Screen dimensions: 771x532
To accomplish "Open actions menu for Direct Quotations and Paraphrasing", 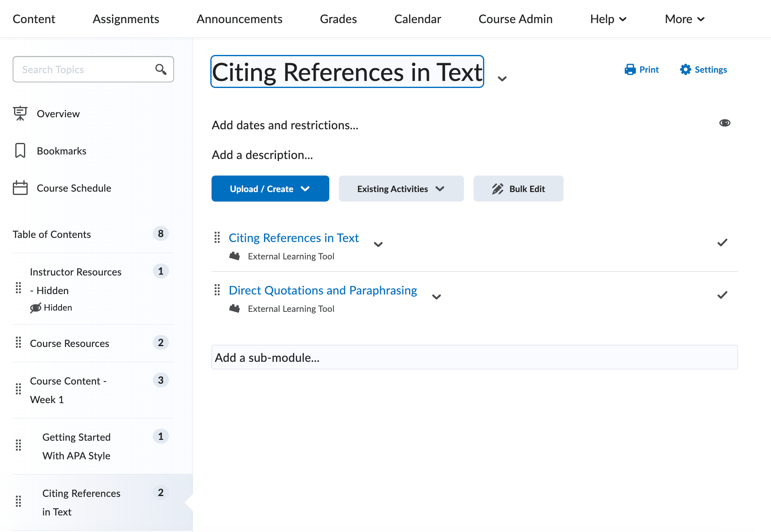I will tap(436, 297).
